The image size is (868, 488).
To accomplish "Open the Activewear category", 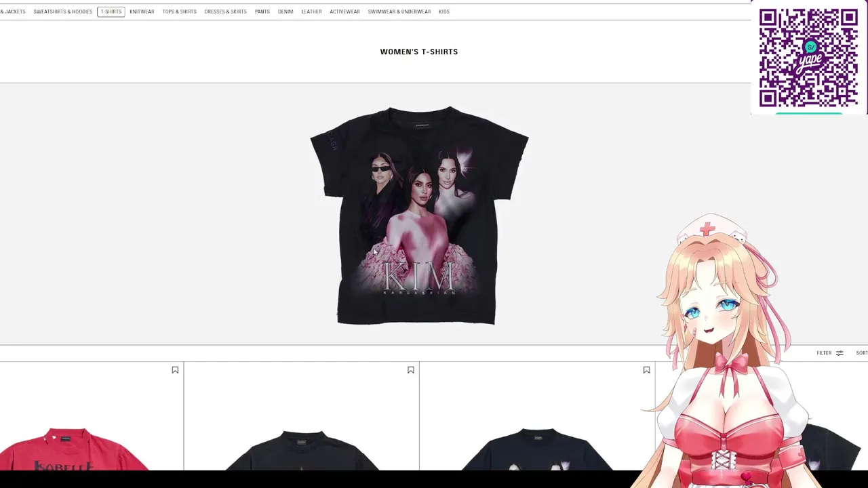I will point(344,12).
